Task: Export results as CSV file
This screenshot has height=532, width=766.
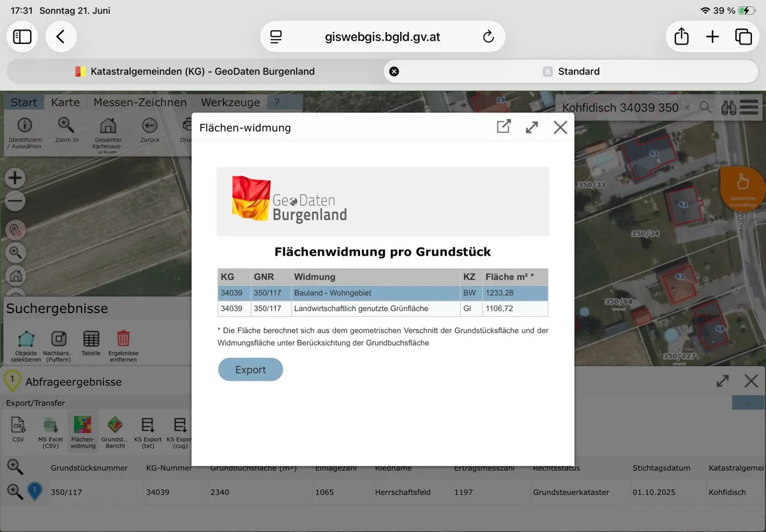Action: (x=18, y=429)
